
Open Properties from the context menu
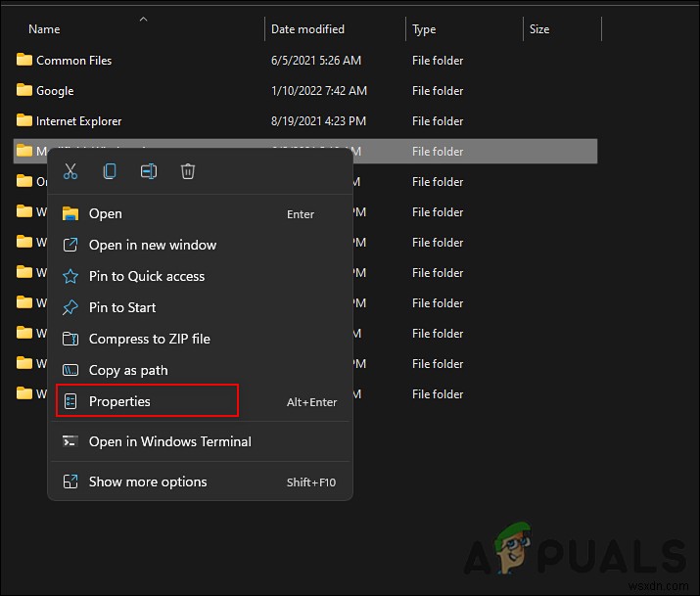point(200,401)
